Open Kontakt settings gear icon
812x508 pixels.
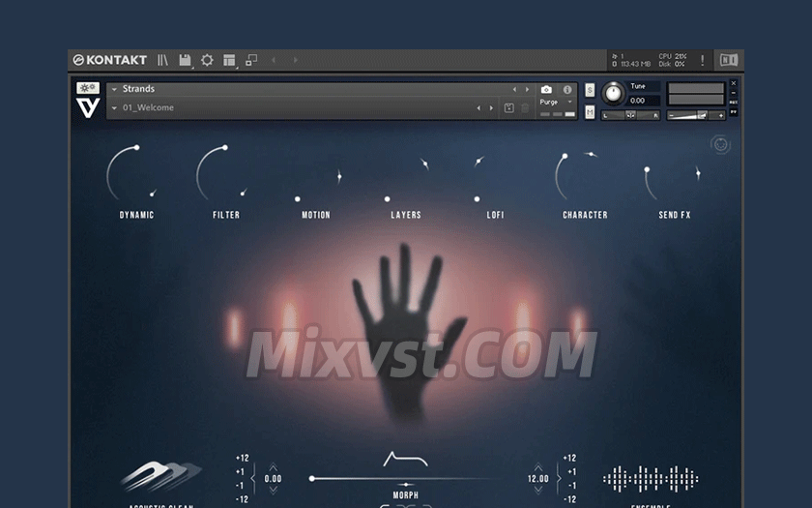207,60
